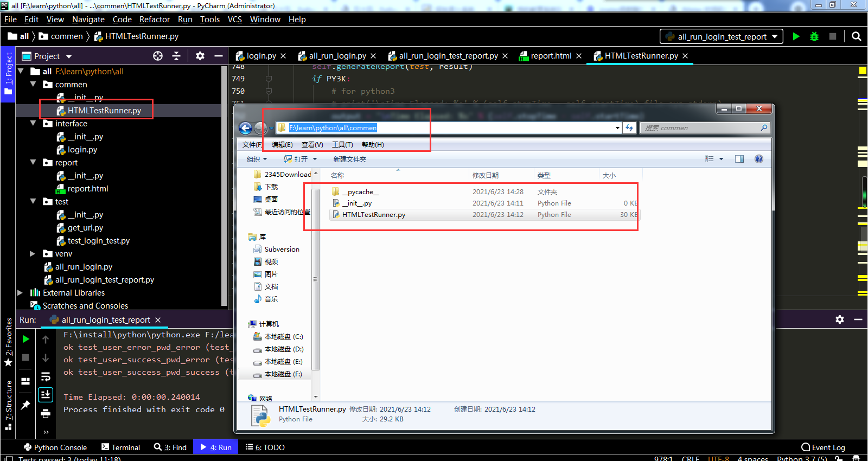Viewport: 868px width, 461px height.
Task: Select test_login_test.py in the Project tree
Action: (99, 241)
